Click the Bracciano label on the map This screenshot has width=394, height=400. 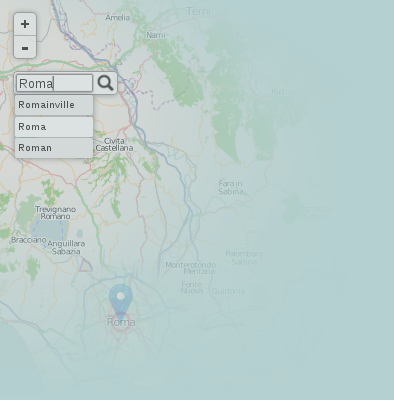coord(28,240)
